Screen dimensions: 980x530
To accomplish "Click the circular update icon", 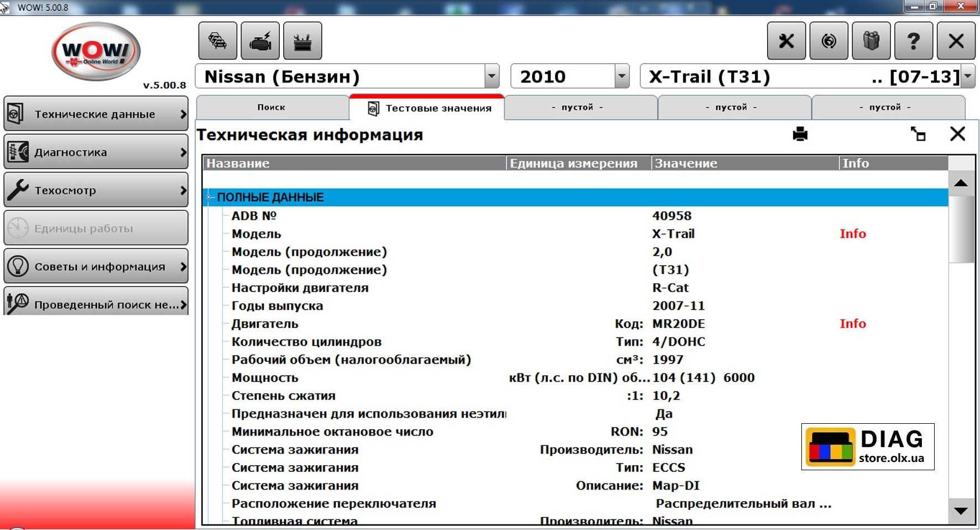I will click(828, 41).
